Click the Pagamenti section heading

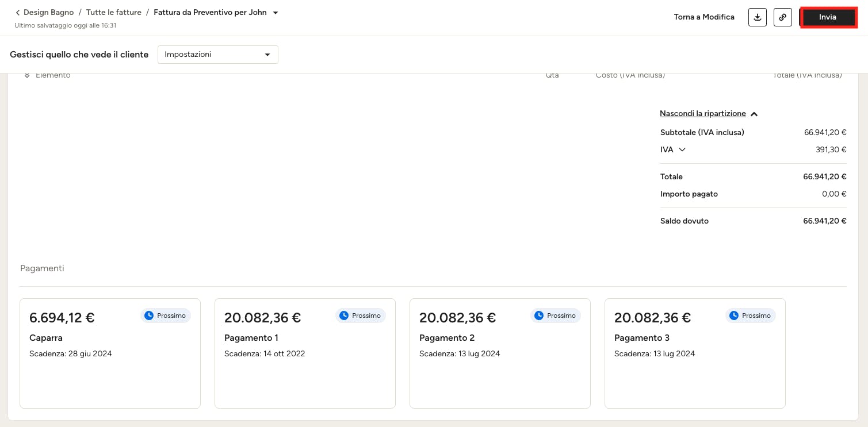tap(42, 268)
